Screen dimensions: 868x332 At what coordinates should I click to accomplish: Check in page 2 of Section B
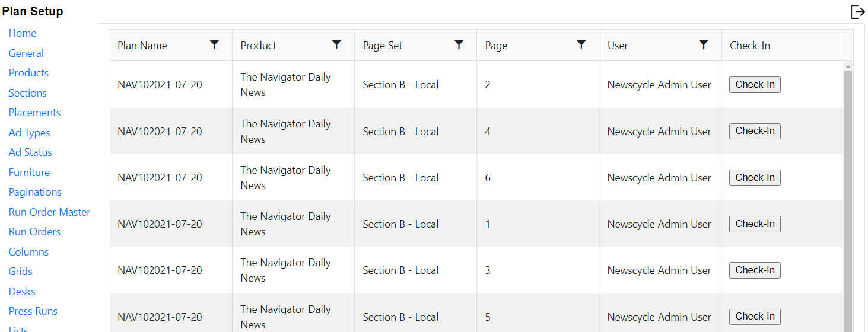coord(755,85)
